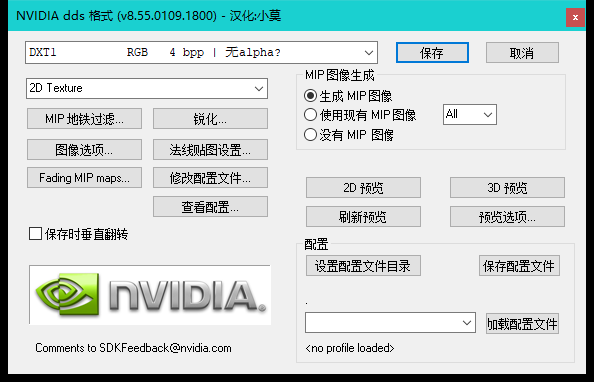Select the 没有 MIP 图像 radio option
Screen dimensions: 594x382
(310, 135)
